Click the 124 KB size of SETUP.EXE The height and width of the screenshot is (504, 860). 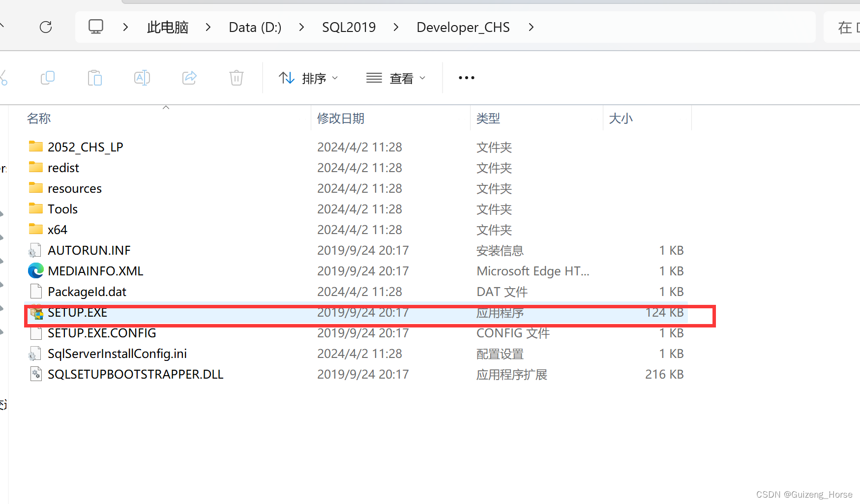(664, 312)
